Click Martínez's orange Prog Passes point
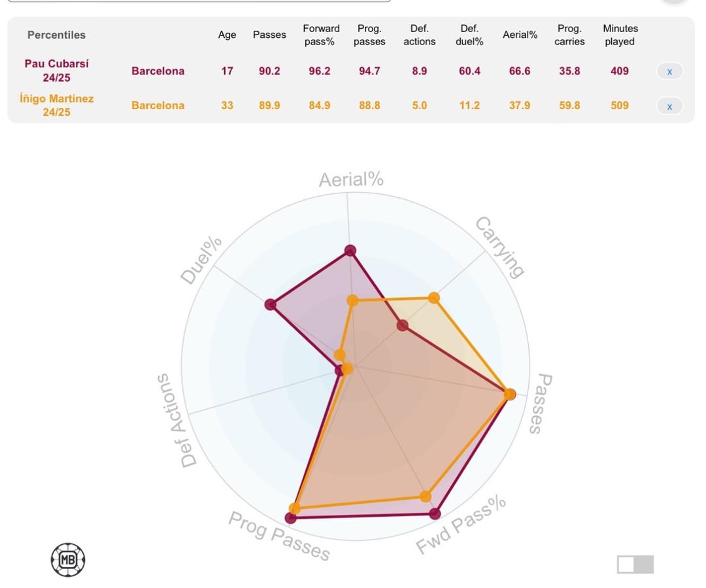This screenshot has height=588, width=706. point(295,508)
